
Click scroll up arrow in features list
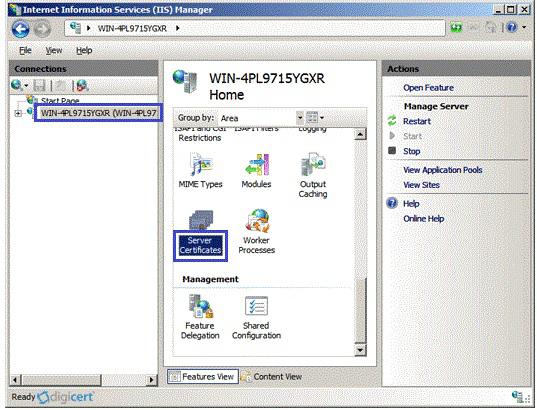point(360,134)
